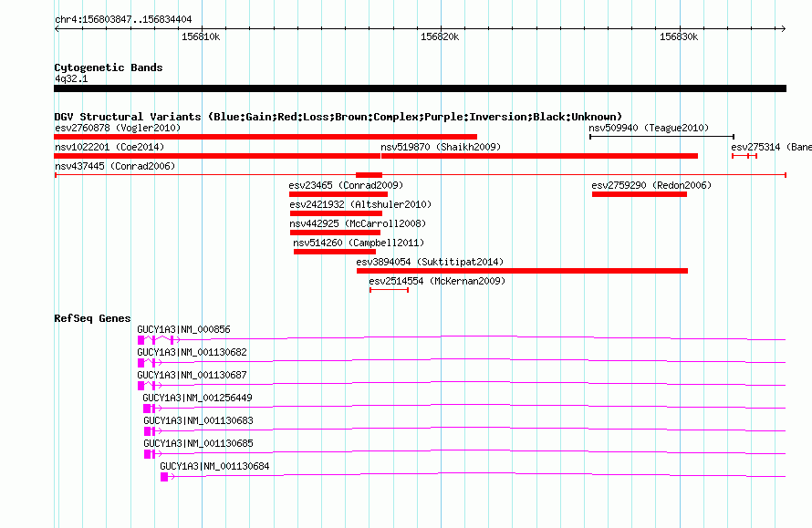Screen dimensions: 812x528
Task: Select the magenta exon block of NM_001130682
Action: point(141,363)
